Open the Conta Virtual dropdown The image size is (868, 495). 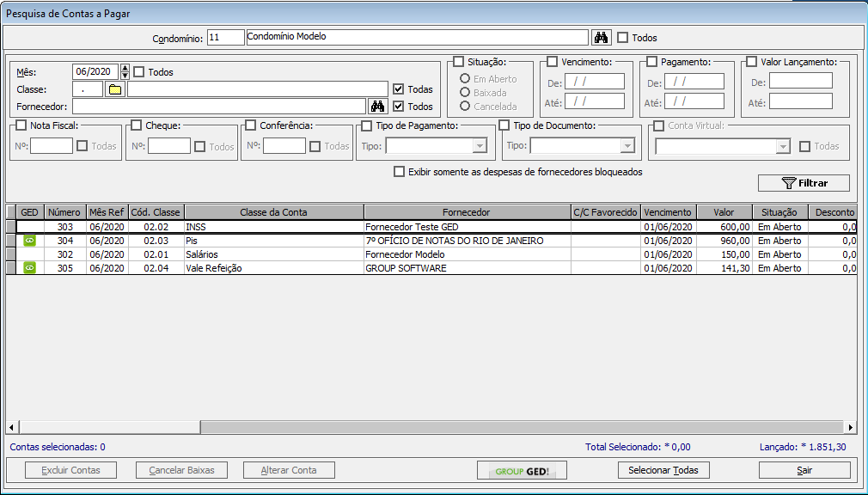point(783,147)
